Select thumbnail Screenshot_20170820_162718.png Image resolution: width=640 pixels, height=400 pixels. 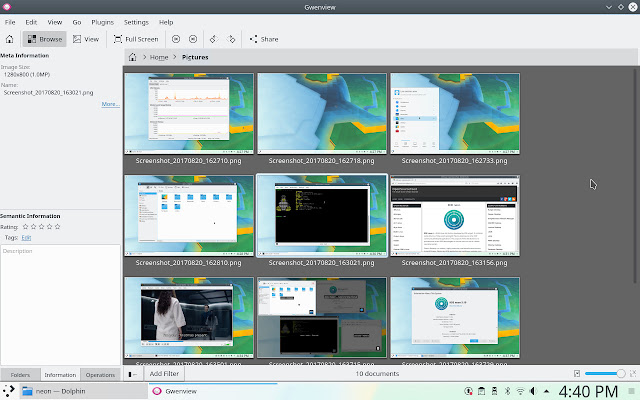(322, 114)
